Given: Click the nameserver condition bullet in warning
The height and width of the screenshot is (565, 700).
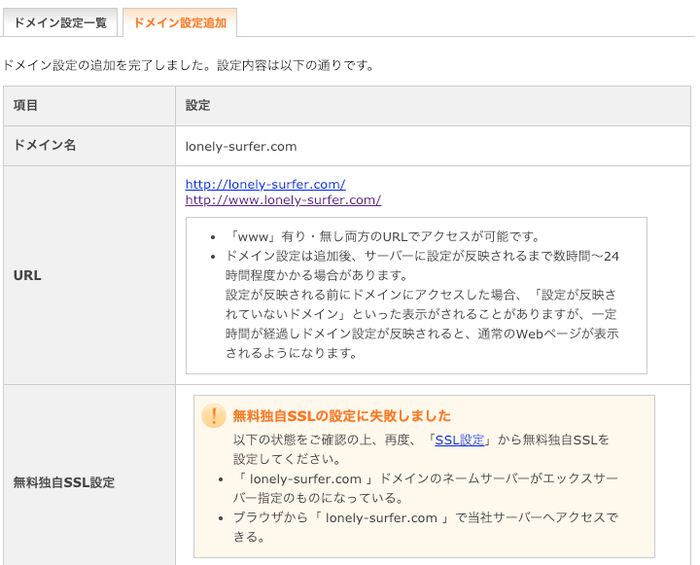Looking at the screenshot, I should point(425,488).
